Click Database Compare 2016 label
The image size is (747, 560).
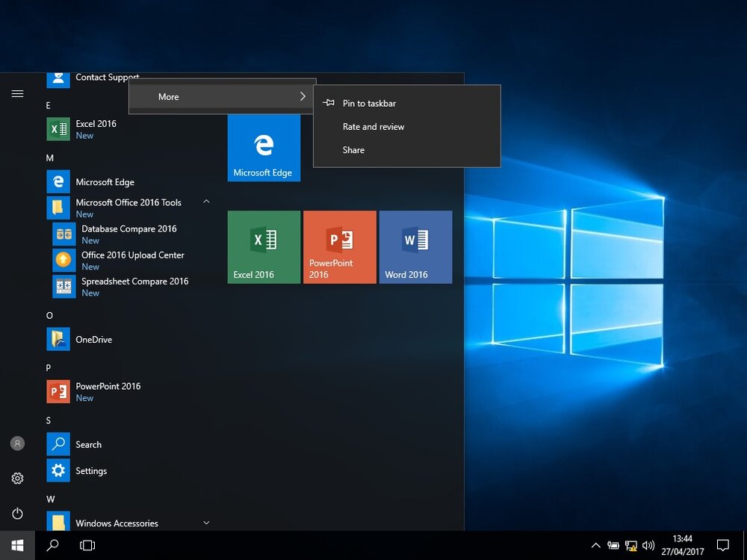(x=129, y=229)
